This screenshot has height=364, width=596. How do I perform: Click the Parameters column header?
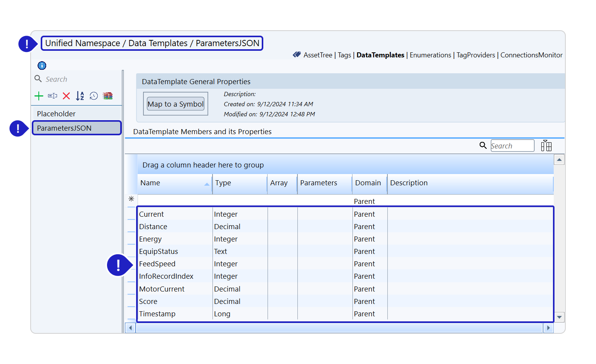click(325, 183)
